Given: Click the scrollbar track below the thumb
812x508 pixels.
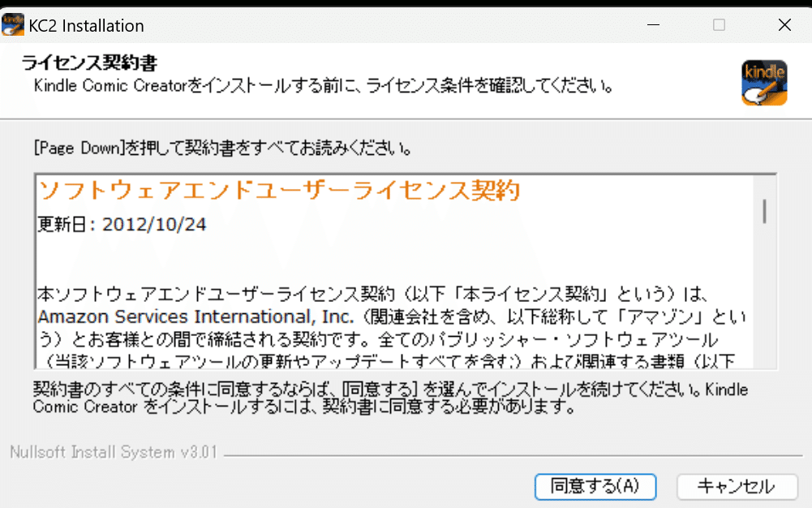Looking at the screenshot, I should pos(764,295).
